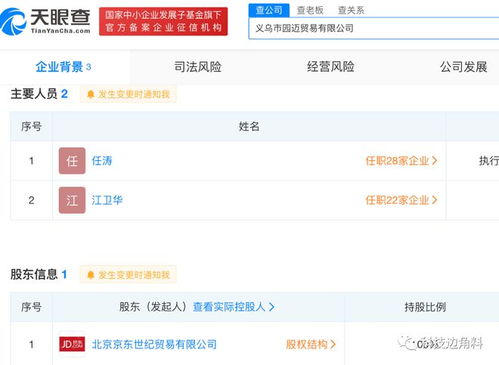Click the red official certification banner

[x=163, y=21]
